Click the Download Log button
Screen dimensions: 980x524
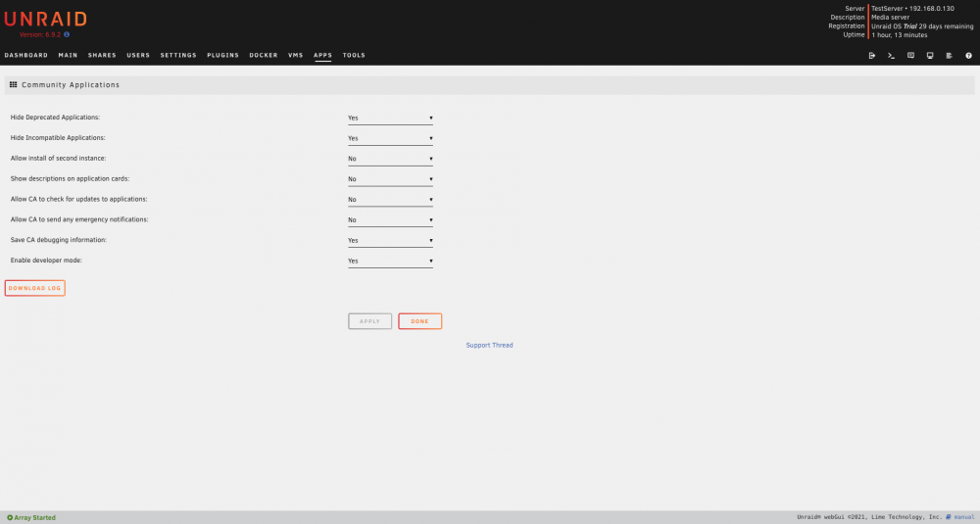tap(35, 288)
